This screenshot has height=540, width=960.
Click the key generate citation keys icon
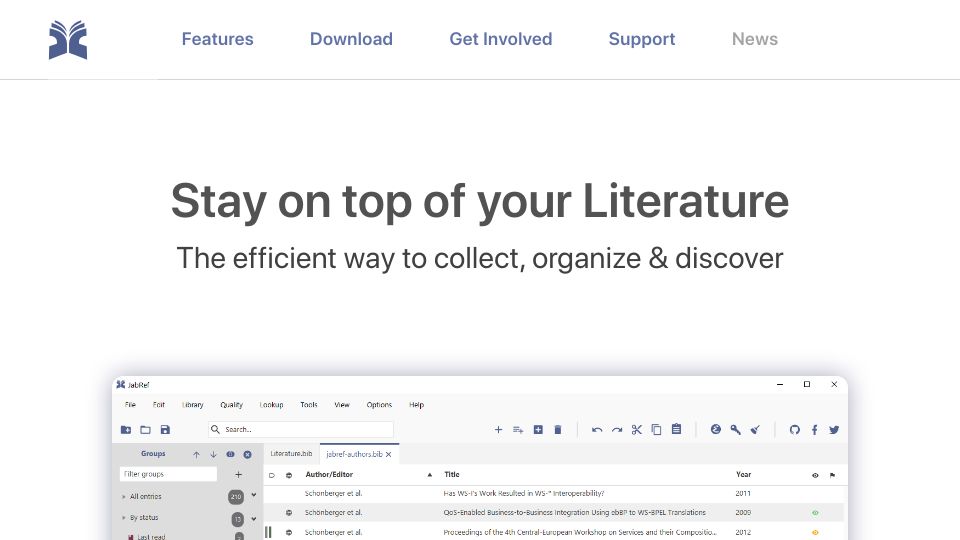[x=735, y=430]
